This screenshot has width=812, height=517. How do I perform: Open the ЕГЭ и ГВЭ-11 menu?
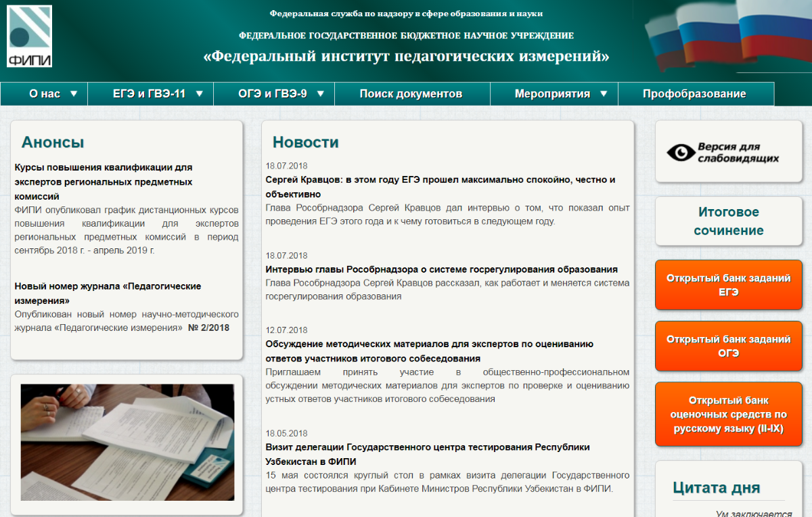151,94
